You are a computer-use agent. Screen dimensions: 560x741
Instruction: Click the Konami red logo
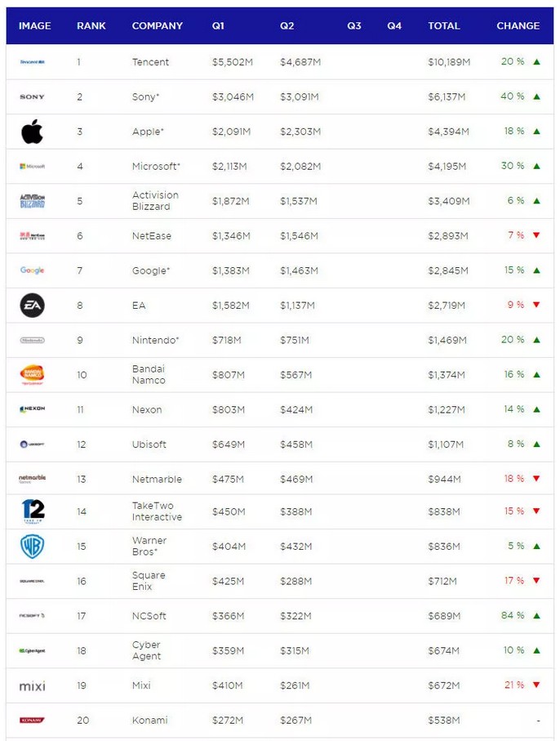coord(32,721)
